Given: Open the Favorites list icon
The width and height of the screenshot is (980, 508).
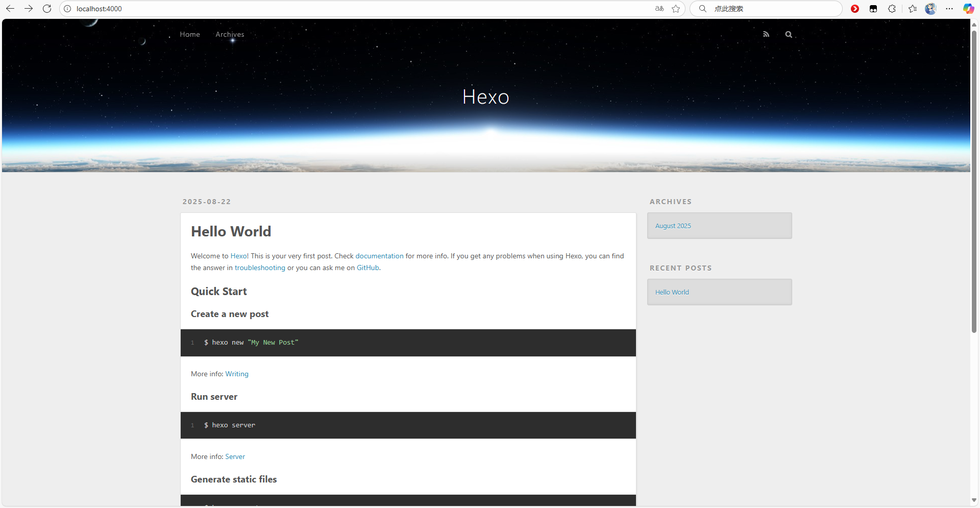Looking at the screenshot, I should 913,9.
